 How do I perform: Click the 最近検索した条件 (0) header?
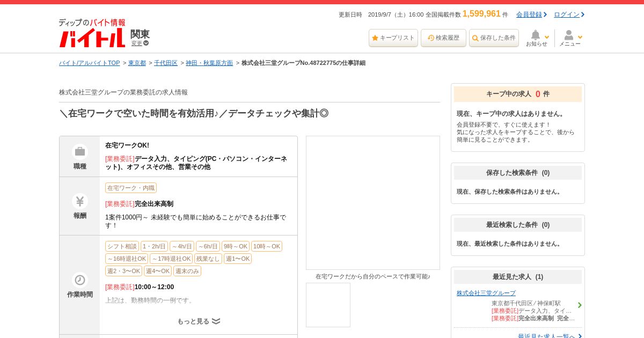coord(518,225)
